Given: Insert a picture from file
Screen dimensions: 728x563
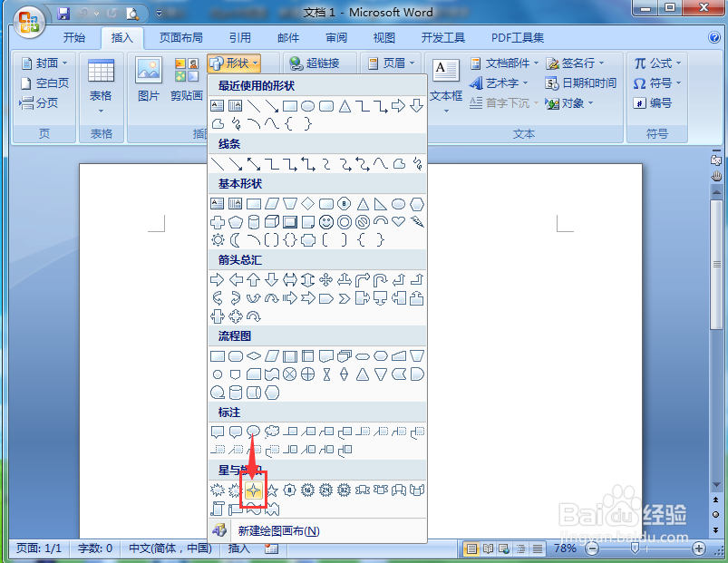Looking at the screenshot, I should pyautogui.click(x=149, y=80).
